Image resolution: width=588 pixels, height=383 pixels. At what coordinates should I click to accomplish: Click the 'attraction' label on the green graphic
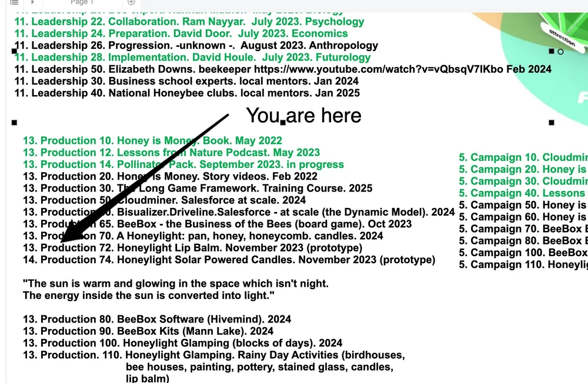(562, 37)
